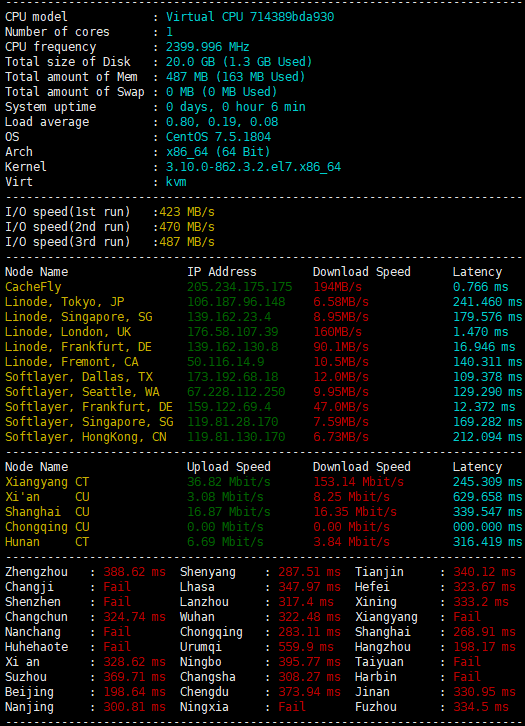
Task: Click the disk size text '20.0 GB (1.3 GB Used)'
Action: 239,62
